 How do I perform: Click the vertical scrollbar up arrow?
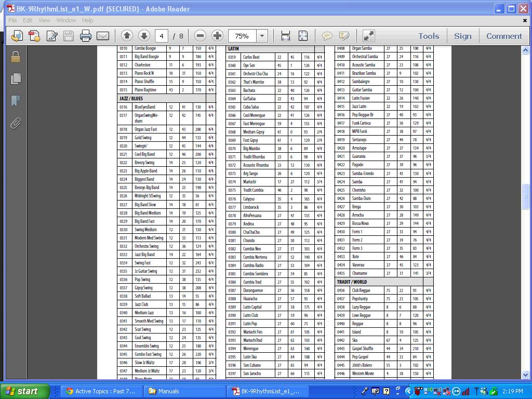[525, 50]
